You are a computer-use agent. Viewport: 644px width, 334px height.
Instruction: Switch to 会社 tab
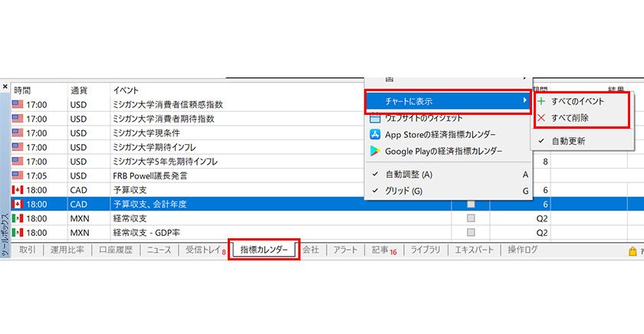310,250
